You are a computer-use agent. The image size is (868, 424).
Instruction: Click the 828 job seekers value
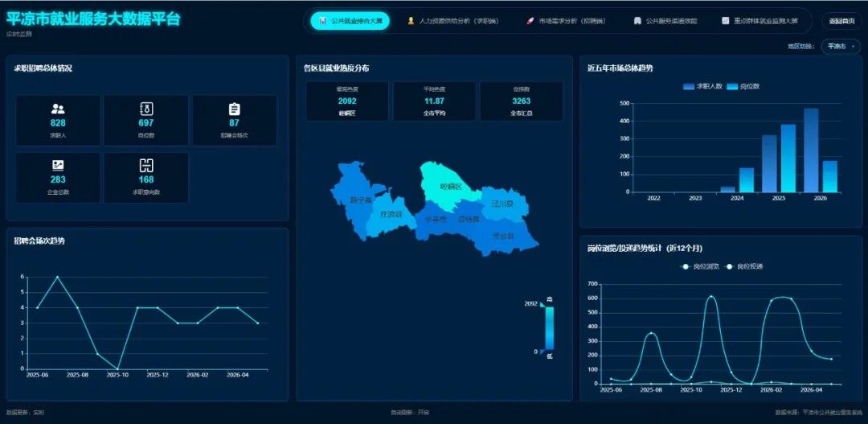(58, 123)
